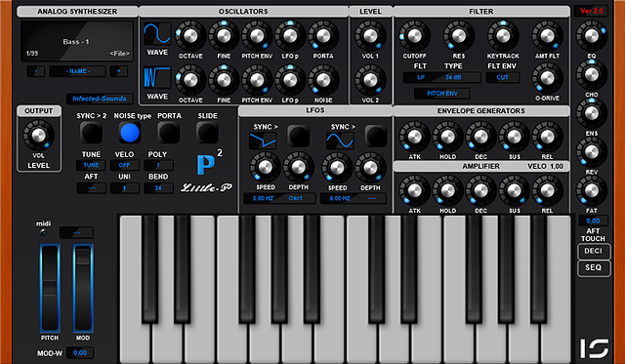The width and height of the screenshot is (625, 364).
Task: Click the preset - NAME - field
Action: [77, 71]
